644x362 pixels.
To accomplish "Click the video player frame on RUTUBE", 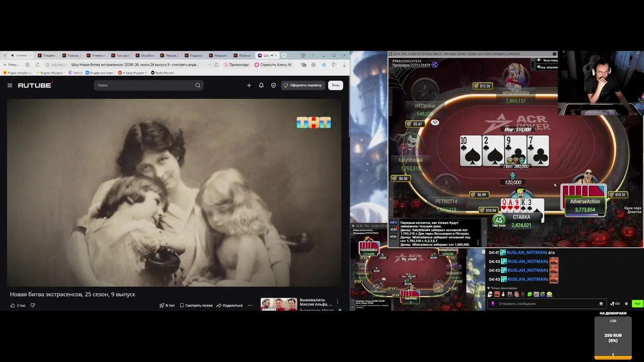I will point(174,193).
